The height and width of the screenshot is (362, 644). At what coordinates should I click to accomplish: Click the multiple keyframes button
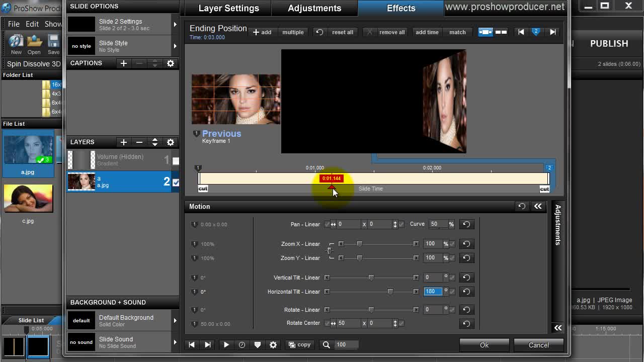293,32
